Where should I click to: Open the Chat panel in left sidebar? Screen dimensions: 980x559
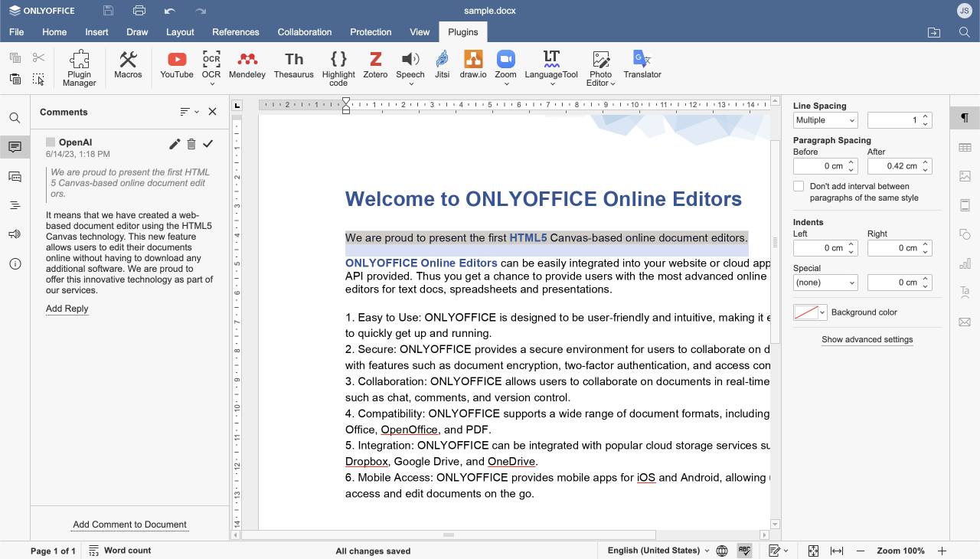click(x=15, y=176)
